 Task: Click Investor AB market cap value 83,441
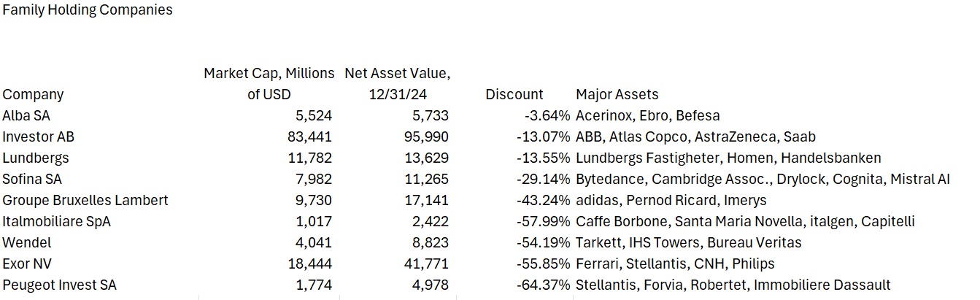point(310,136)
